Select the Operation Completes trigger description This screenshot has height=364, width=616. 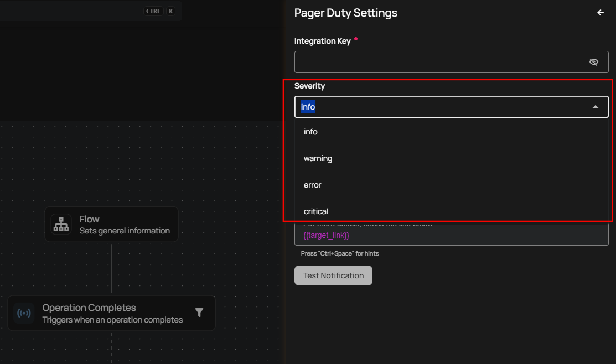(112, 319)
